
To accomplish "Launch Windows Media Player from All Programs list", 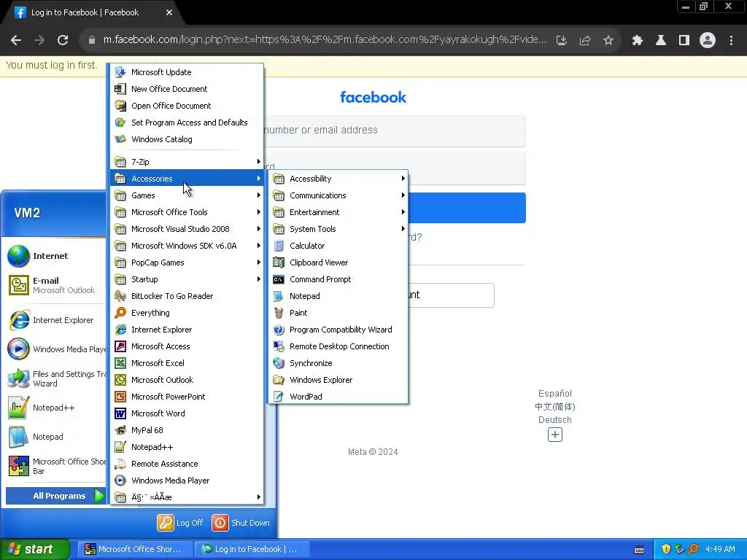I will [x=187, y=480].
